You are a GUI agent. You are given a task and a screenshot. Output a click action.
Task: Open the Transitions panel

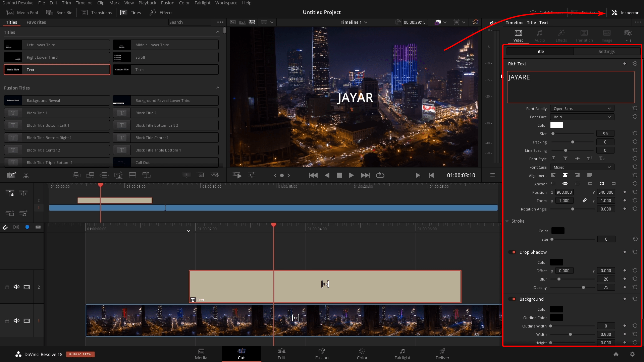click(x=96, y=12)
